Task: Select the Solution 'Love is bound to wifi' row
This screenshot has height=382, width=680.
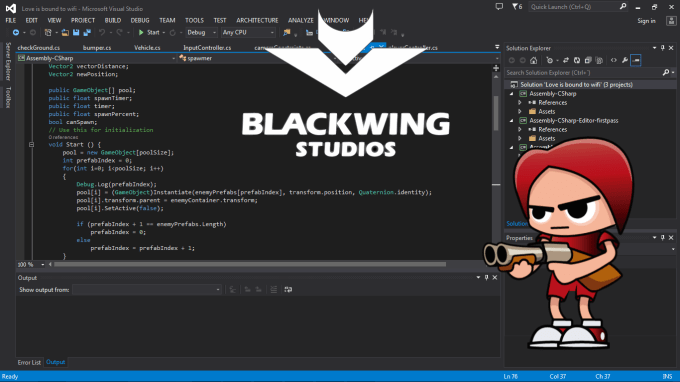Action: [590, 85]
